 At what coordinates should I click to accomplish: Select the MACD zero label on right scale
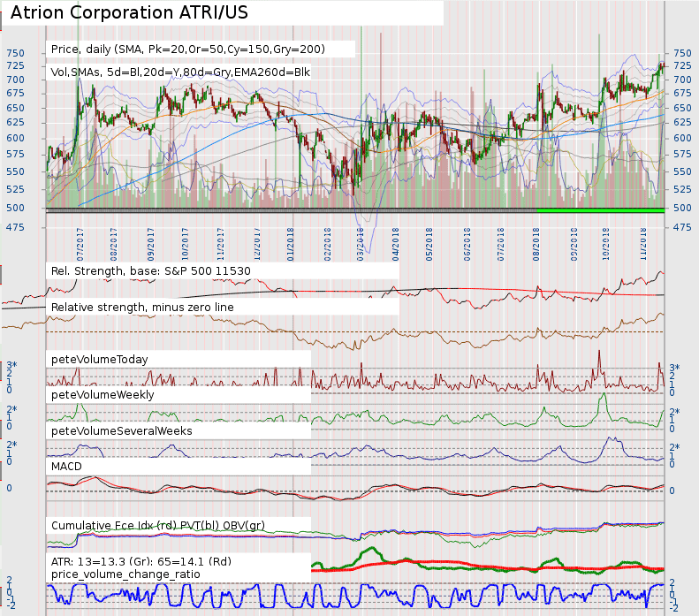point(672,491)
